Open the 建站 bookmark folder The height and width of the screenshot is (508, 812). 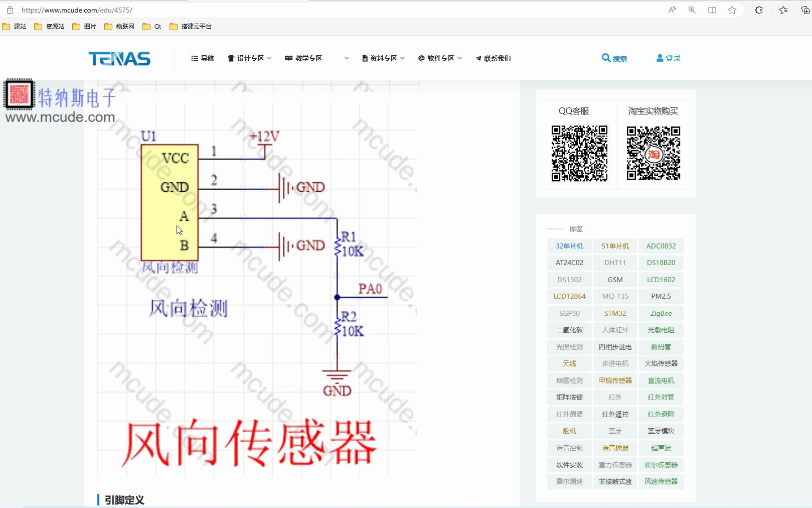click(x=14, y=27)
